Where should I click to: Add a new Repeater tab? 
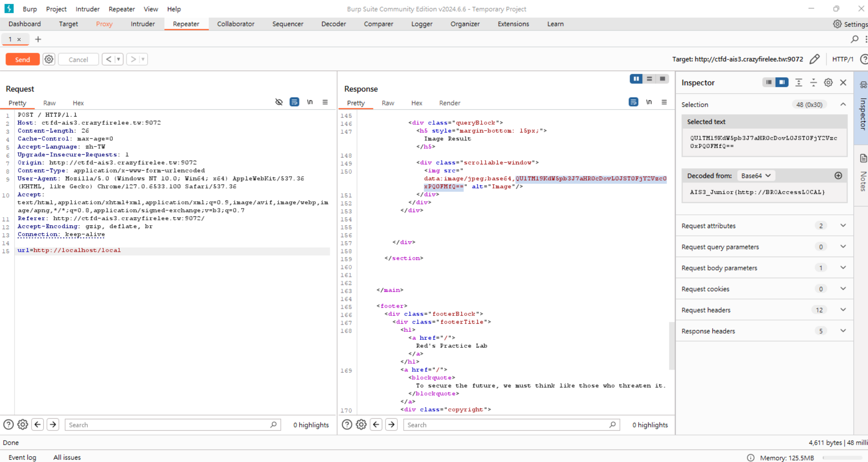point(38,40)
